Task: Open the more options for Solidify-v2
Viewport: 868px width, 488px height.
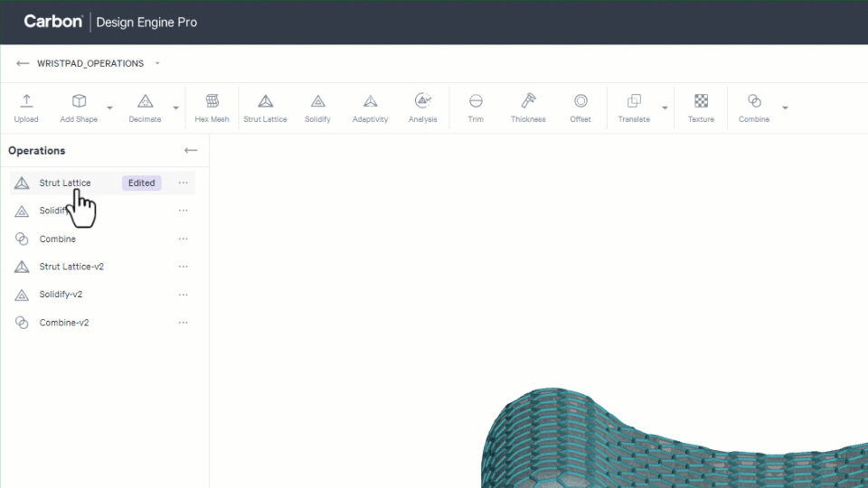Action: [184, 295]
